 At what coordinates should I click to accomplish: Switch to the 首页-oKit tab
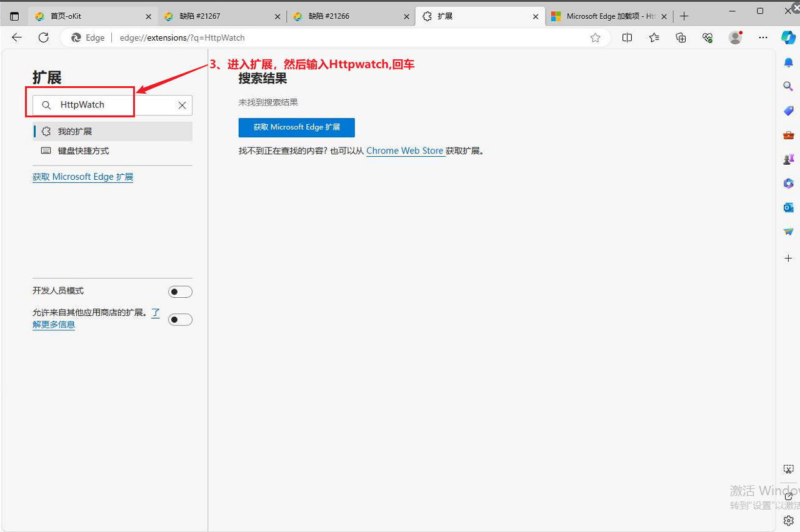coord(94,17)
